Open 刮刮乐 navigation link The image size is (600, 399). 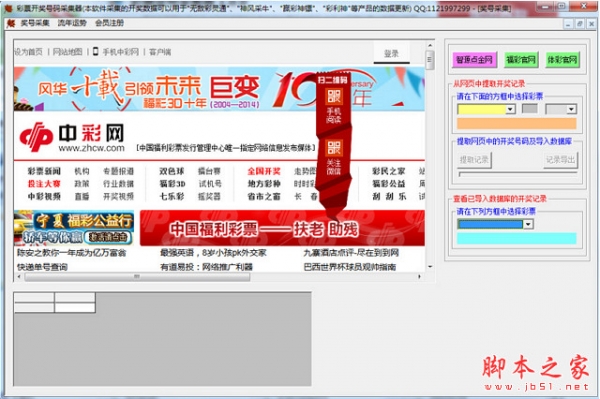tap(390, 197)
